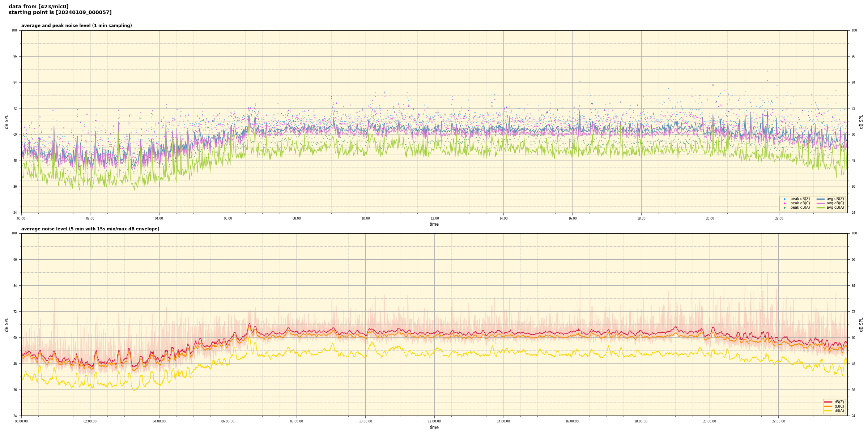868x434 pixels.
Task: Click the 06:00:00 tick label on lower time axis
Action: pos(228,421)
